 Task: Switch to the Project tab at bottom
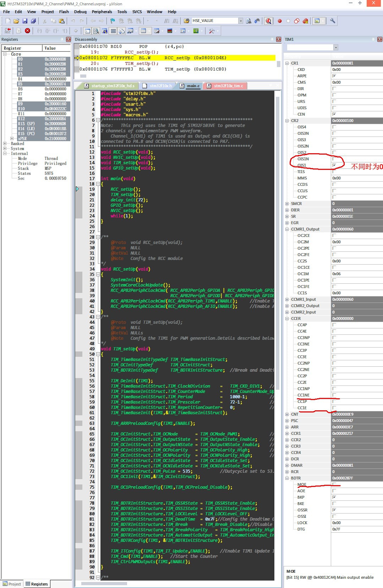12,584
